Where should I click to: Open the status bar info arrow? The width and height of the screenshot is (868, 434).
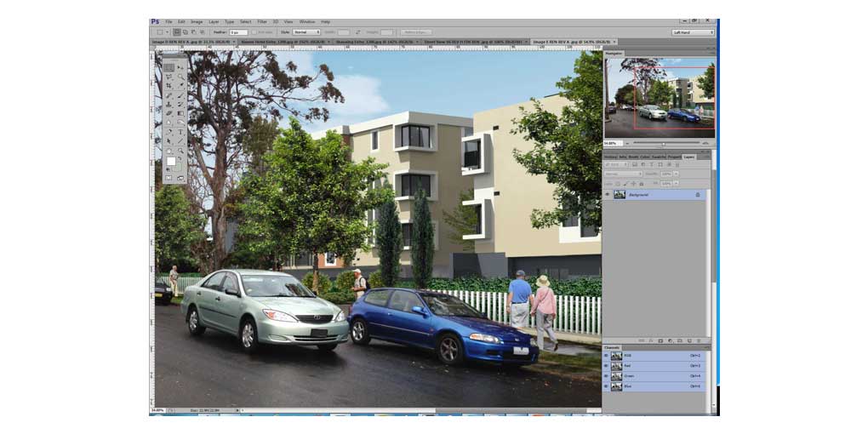click(238, 410)
